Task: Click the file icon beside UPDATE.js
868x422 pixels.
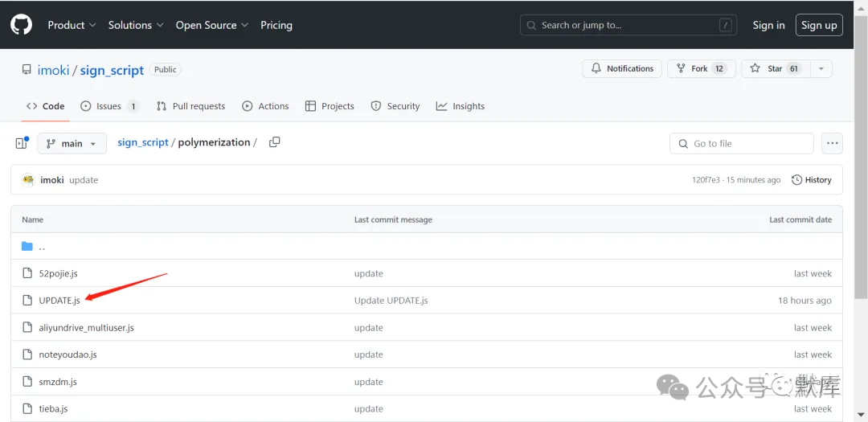Action: click(27, 300)
